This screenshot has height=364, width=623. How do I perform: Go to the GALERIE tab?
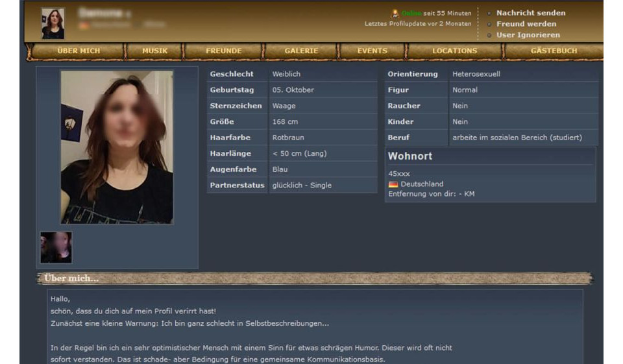(301, 51)
